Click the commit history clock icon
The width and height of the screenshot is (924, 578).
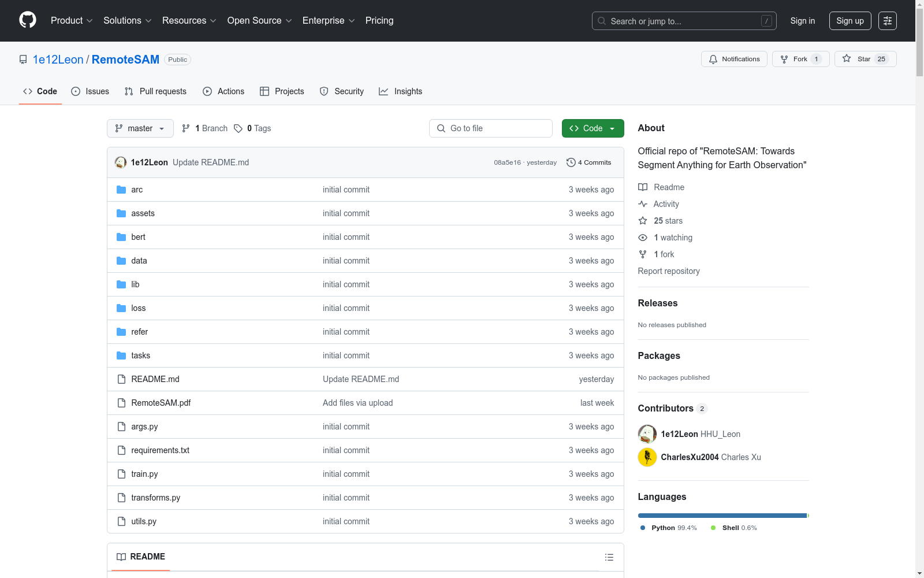click(x=571, y=162)
